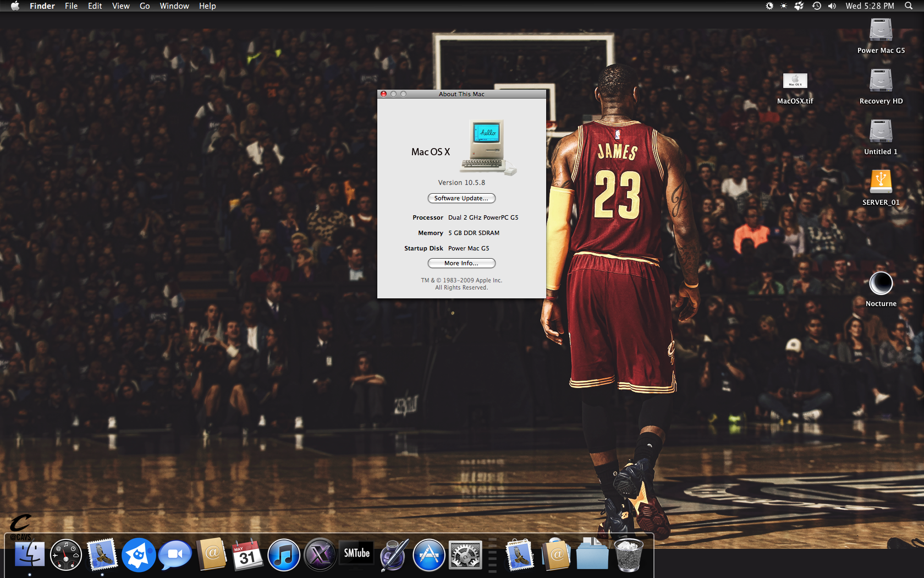Click the Dual 2 GHz PowerPC G5 text
The height and width of the screenshot is (578, 924).
coord(483,217)
